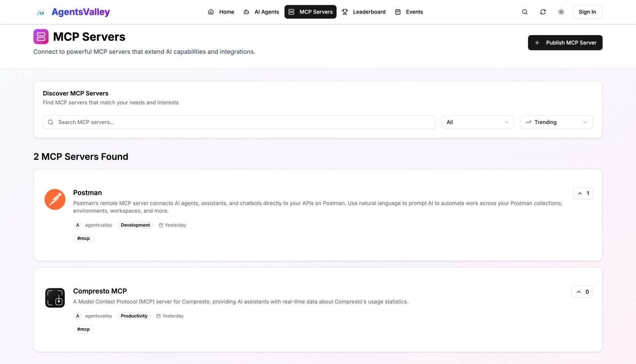Click the #mcp tag on Postman card

83,238
